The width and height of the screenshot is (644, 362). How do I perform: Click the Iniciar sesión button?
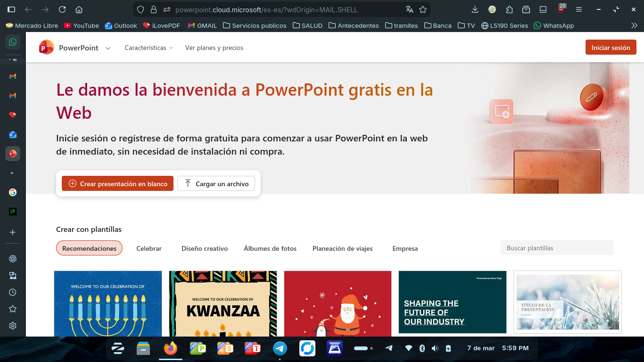(611, 48)
